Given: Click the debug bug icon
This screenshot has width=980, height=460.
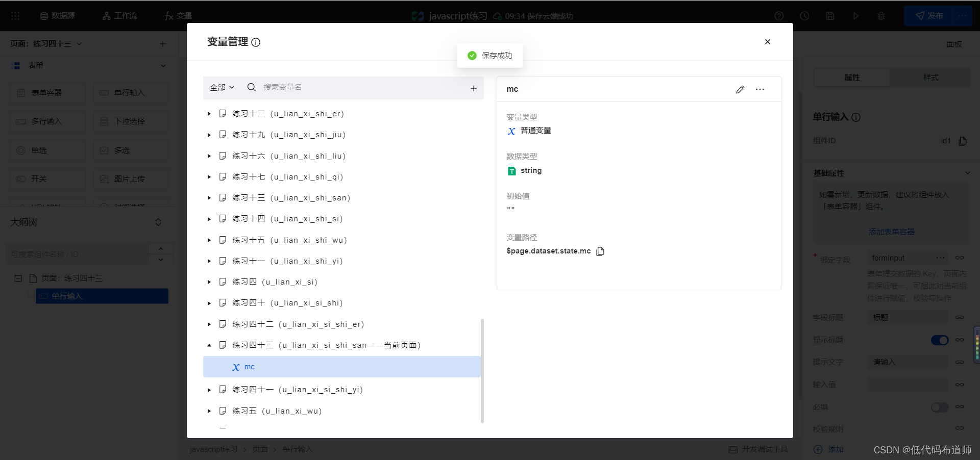Looking at the screenshot, I should 881,16.
